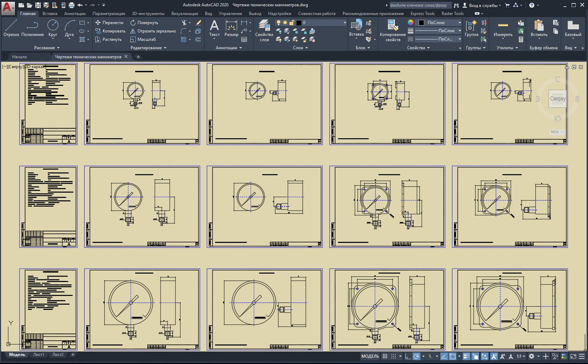Click the Отразить зеркально mirror button
588x364 pixels.
tap(153, 31)
